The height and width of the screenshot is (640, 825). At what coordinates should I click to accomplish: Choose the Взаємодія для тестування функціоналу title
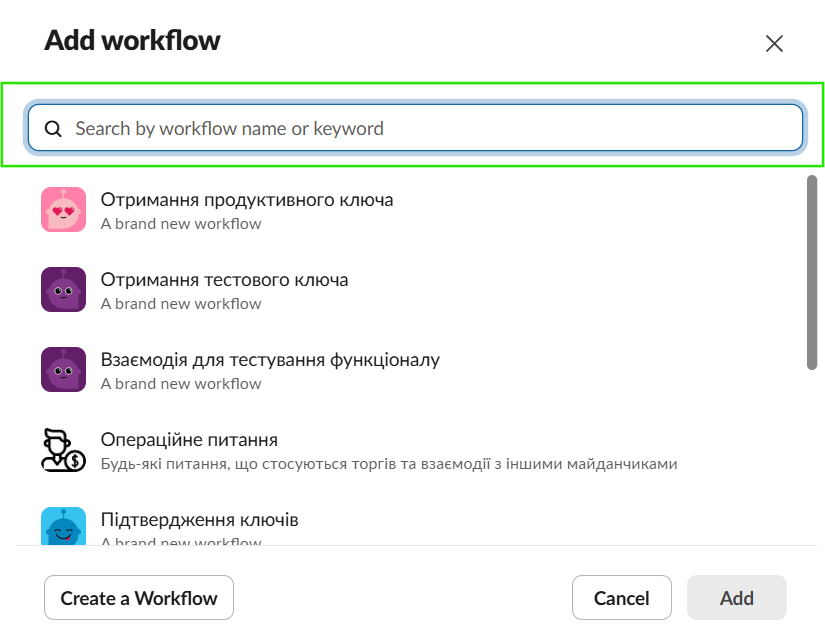(x=270, y=359)
